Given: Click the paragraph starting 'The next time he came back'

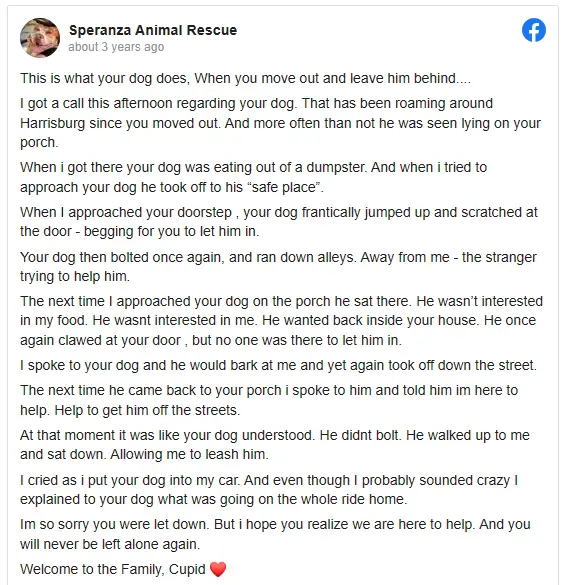Looking at the screenshot, I should [269, 400].
